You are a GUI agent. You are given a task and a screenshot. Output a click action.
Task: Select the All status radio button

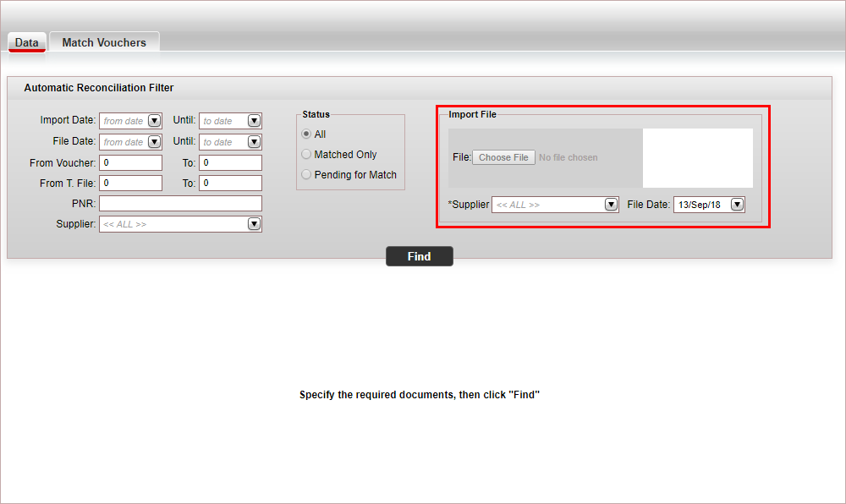coord(306,134)
